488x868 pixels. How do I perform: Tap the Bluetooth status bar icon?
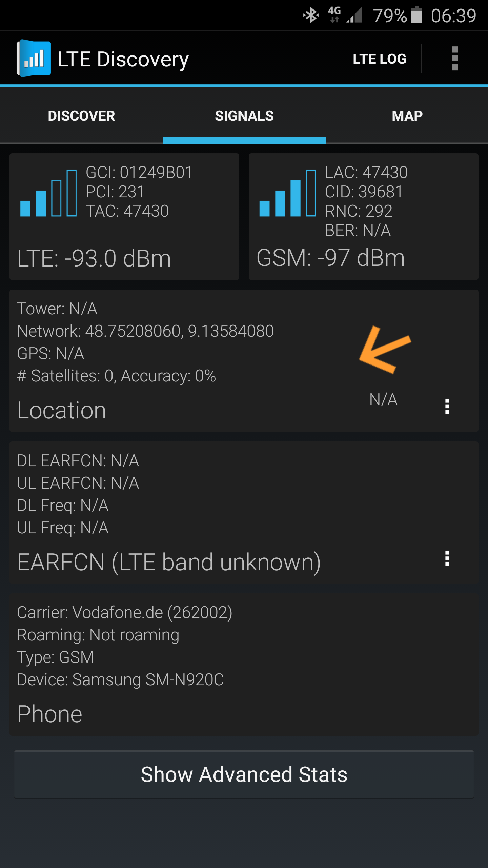point(311,16)
